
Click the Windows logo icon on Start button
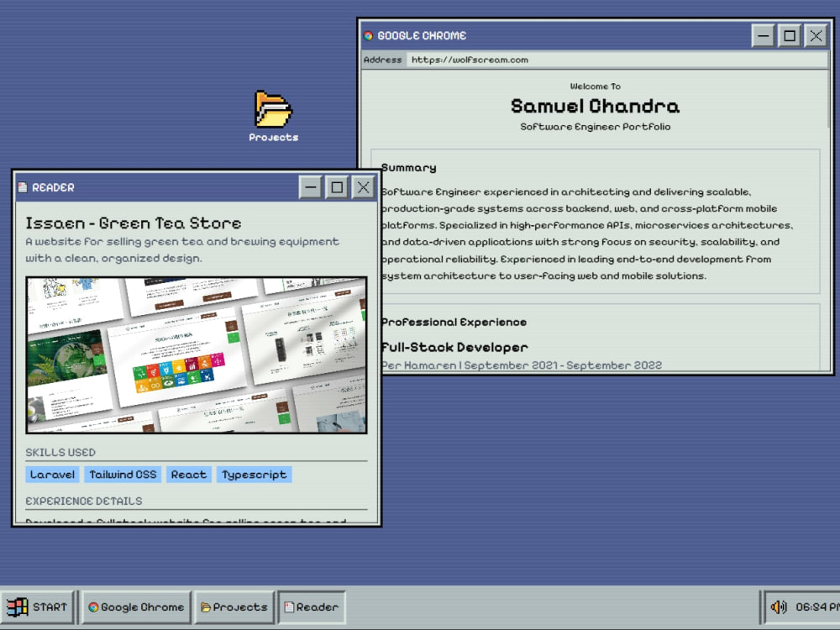(x=17, y=607)
